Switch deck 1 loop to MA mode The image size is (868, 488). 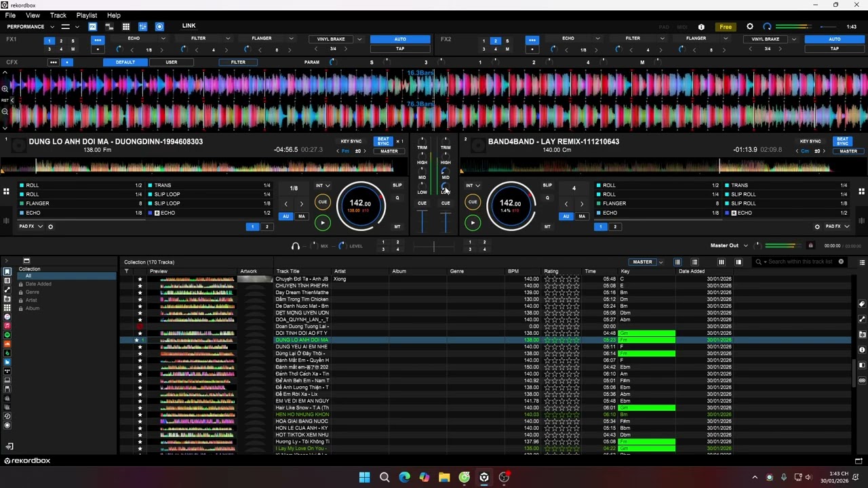click(x=302, y=216)
